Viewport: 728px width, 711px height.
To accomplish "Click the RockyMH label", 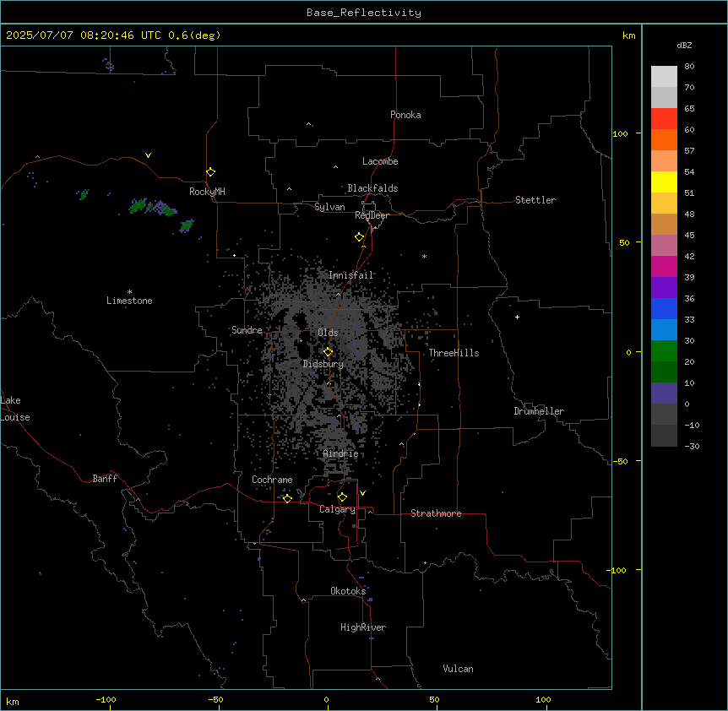I will pos(207,192).
